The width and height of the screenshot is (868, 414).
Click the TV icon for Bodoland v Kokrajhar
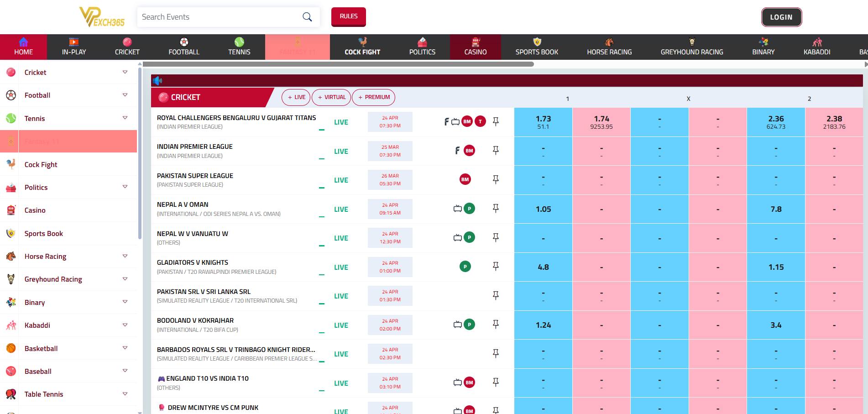(x=458, y=325)
